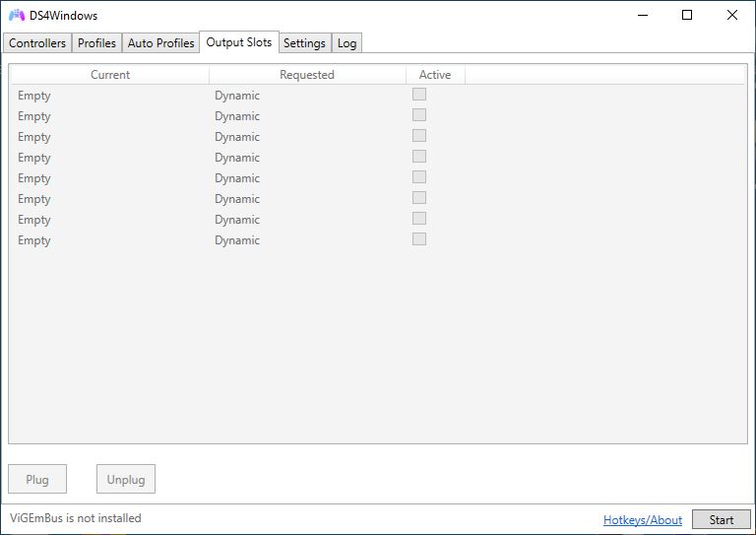756x535 pixels.
Task: Toggle Active checkbox in fourth output slot row
Action: pos(419,157)
